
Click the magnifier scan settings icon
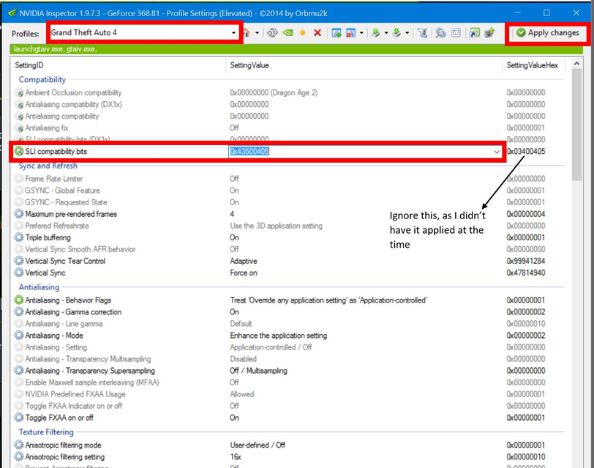click(440, 33)
